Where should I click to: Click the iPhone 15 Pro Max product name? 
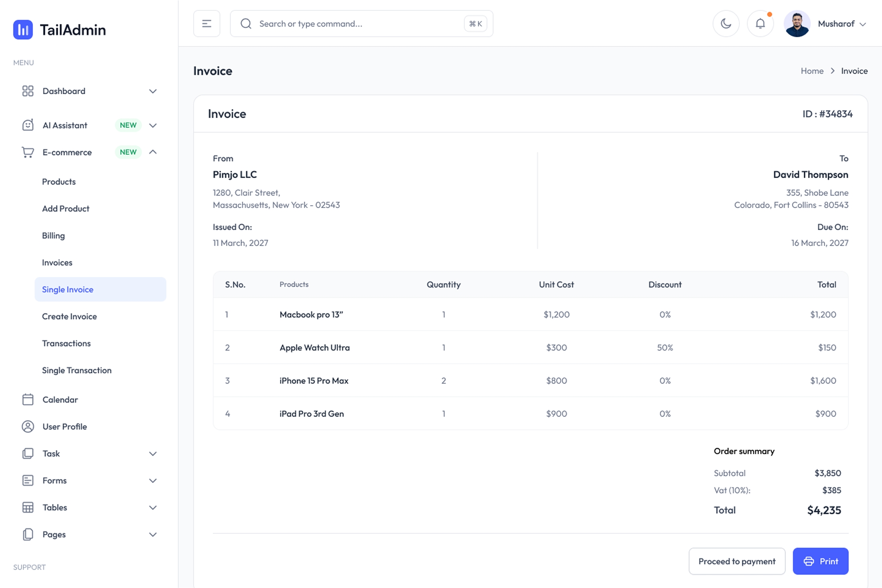point(314,381)
